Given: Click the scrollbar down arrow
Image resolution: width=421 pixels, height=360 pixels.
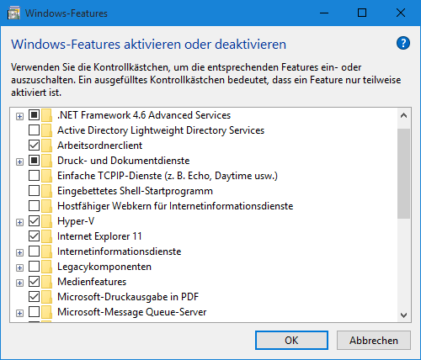Looking at the screenshot, I should click(404, 315).
